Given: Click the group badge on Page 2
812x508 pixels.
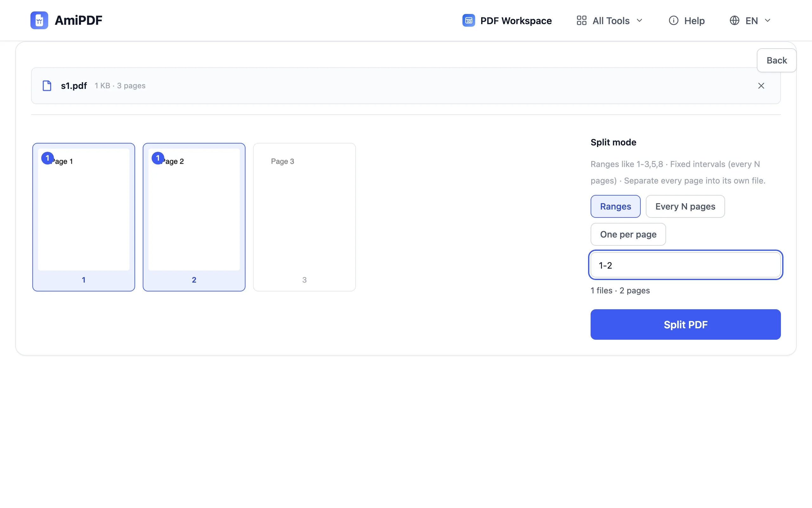Looking at the screenshot, I should click(x=158, y=158).
